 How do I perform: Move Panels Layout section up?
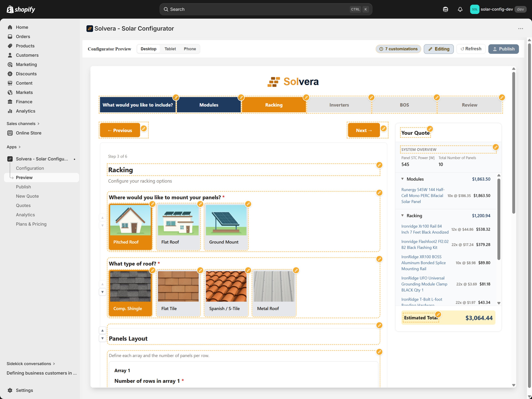pyautogui.click(x=102, y=331)
